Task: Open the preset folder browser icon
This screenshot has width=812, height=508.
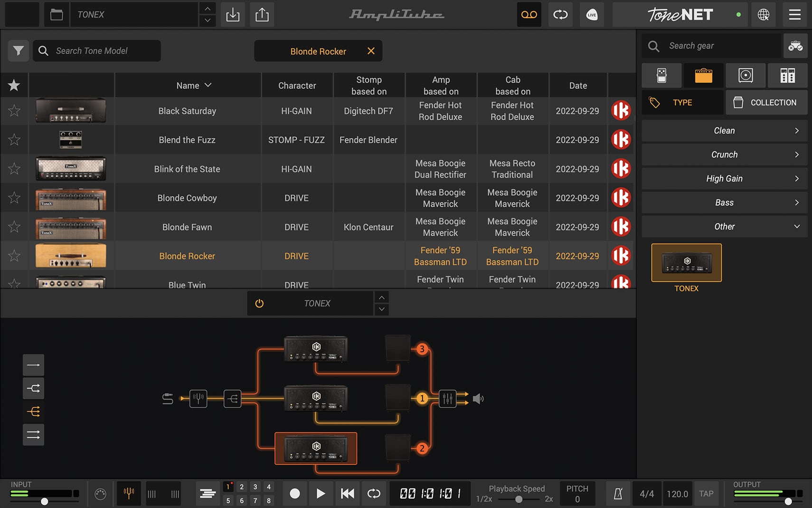Action: pos(57,15)
